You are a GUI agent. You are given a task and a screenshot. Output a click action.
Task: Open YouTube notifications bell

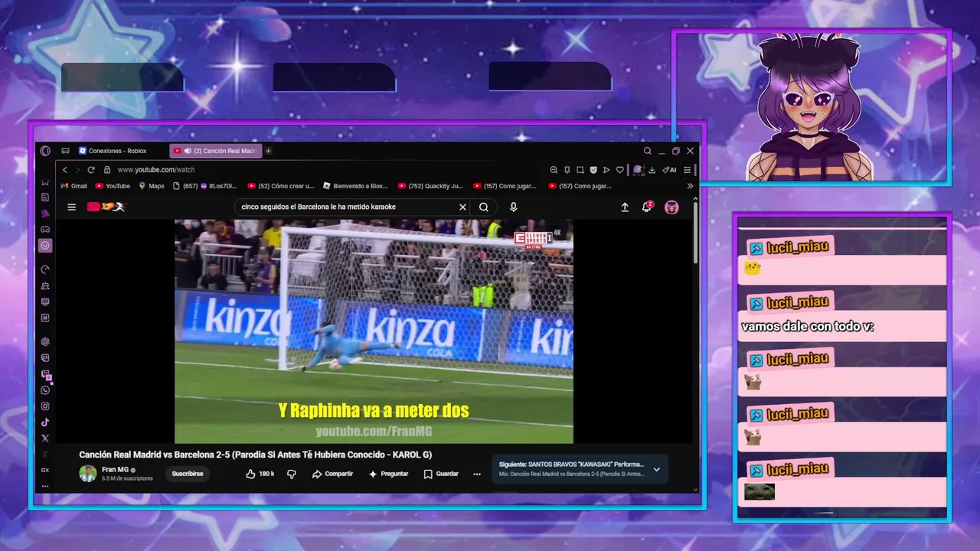click(647, 207)
